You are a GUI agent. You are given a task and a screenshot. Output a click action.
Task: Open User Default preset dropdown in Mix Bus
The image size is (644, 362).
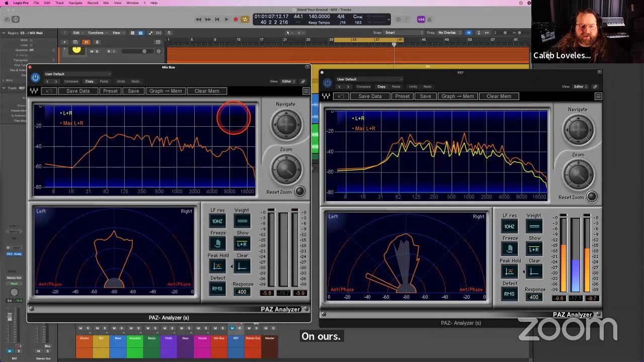coord(77,74)
